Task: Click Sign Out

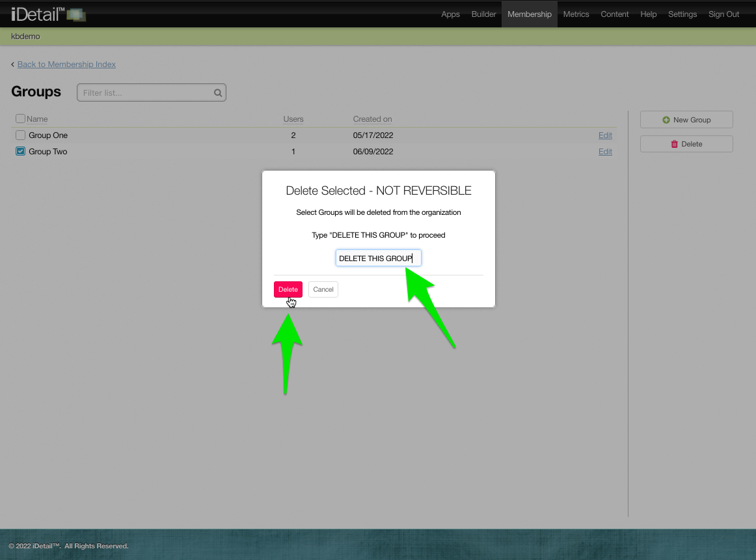Action: [x=723, y=14]
